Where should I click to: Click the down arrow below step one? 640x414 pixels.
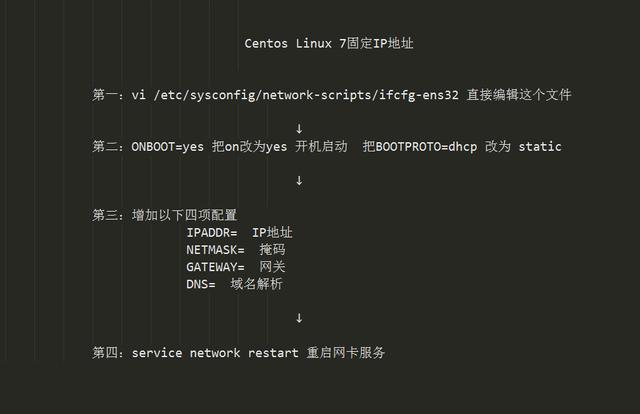(x=299, y=129)
